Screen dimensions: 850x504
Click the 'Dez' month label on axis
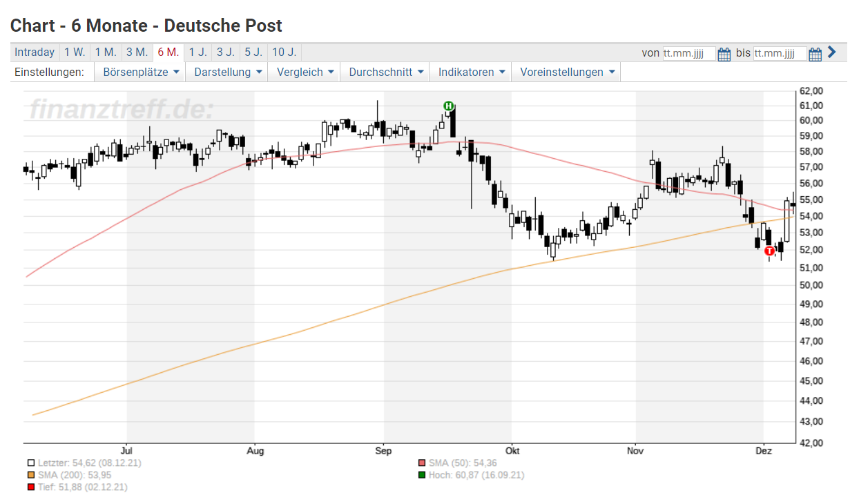coord(764,451)
